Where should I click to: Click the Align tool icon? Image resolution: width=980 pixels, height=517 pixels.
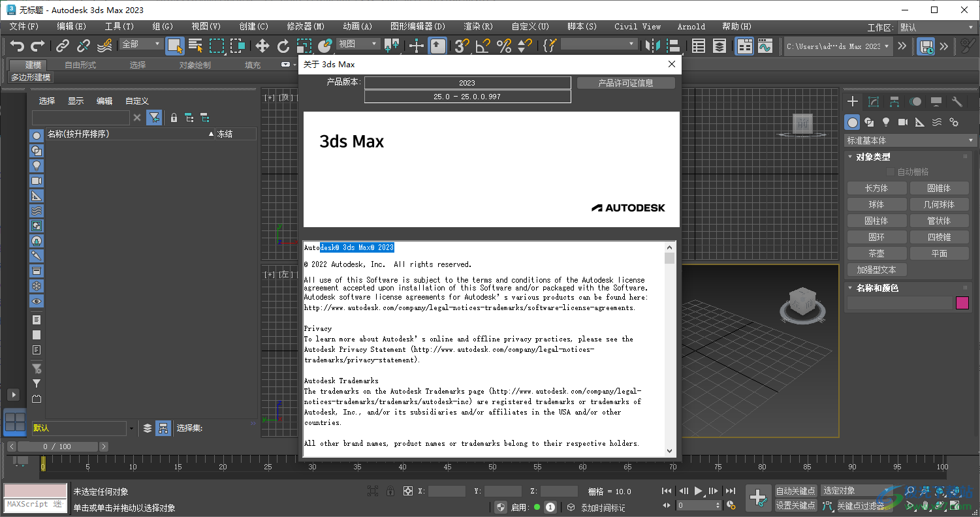673,46
